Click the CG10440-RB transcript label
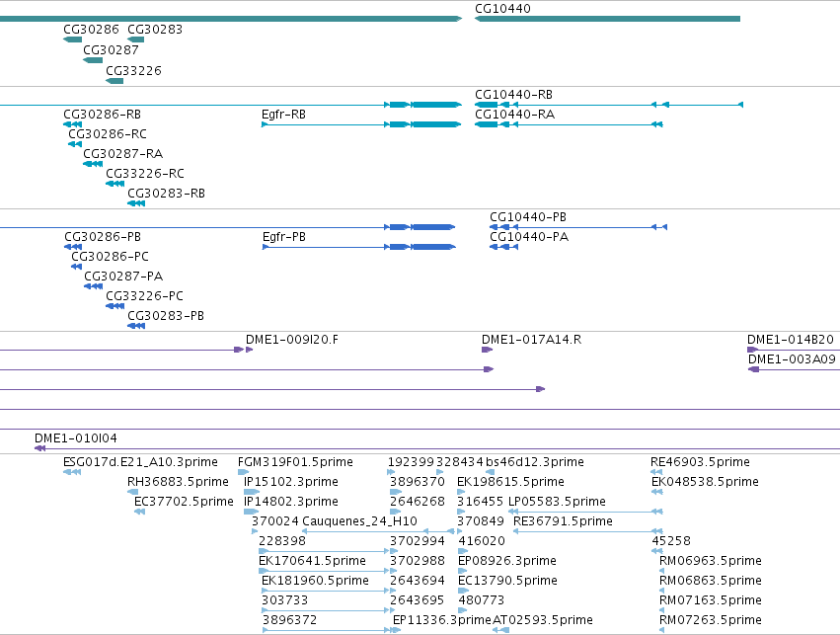Image resolution: width=840 pixels, height=635 pixels. [513, 95]
